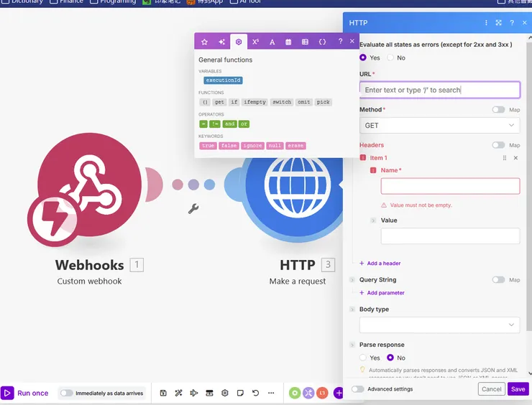This screenshot has width=532, height=405.
Task: Click the magic wand auto-align icon
Action: pyautogui.click(x=178, y=393)
